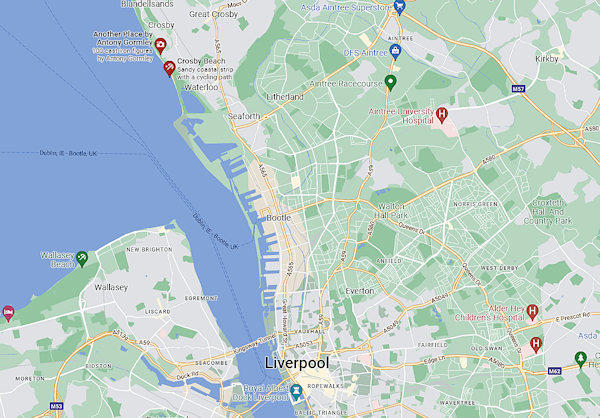Open Aintree University Hospital H marker

click(x=442, y=114)
